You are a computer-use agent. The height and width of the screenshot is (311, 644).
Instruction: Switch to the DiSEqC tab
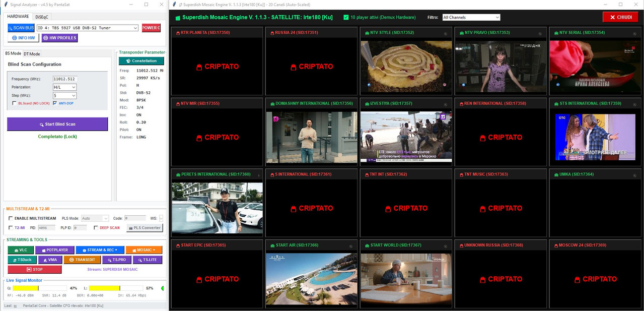(42, 17)
